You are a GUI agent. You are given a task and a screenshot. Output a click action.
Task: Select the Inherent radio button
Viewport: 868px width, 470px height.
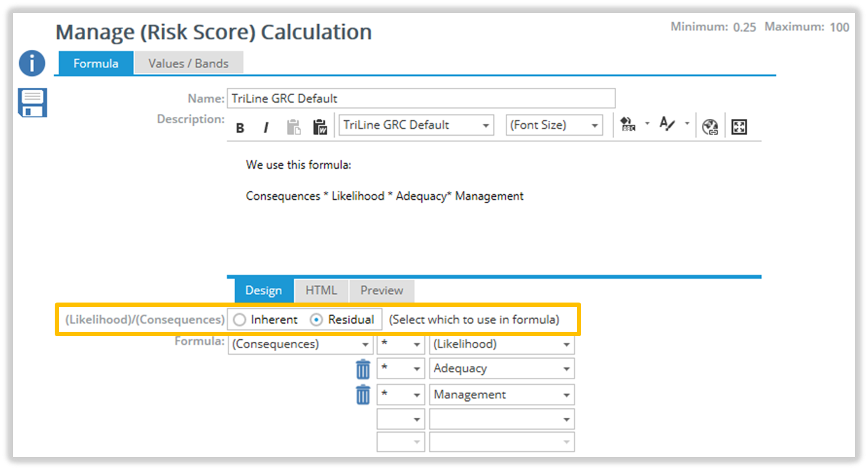(x=240, y=320)
